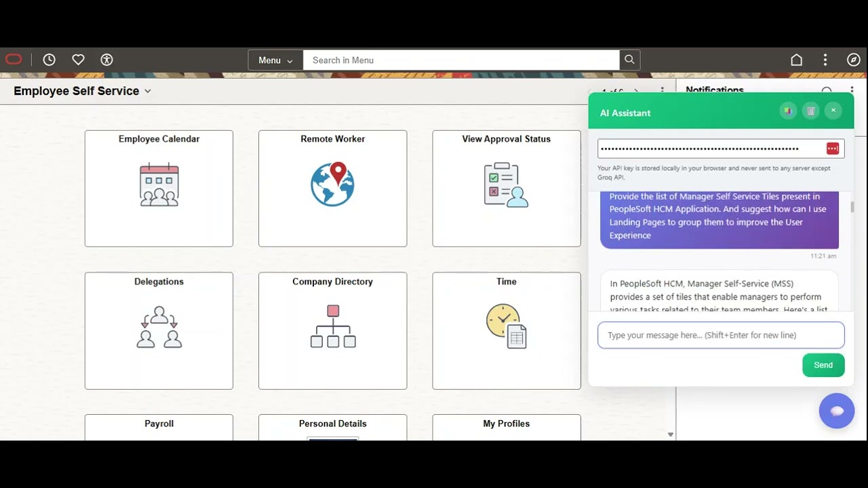Open the Menu dropdown
This screenshot has width=868, height=488.
pyautogui.click(x=275, y=60)
